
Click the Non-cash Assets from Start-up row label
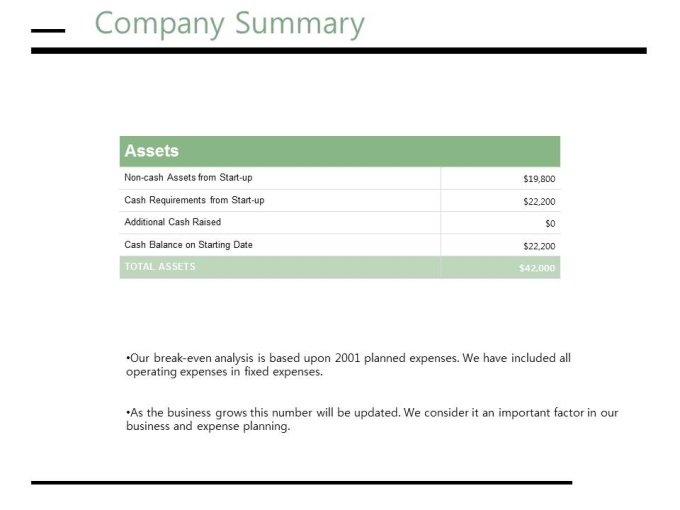188,178
